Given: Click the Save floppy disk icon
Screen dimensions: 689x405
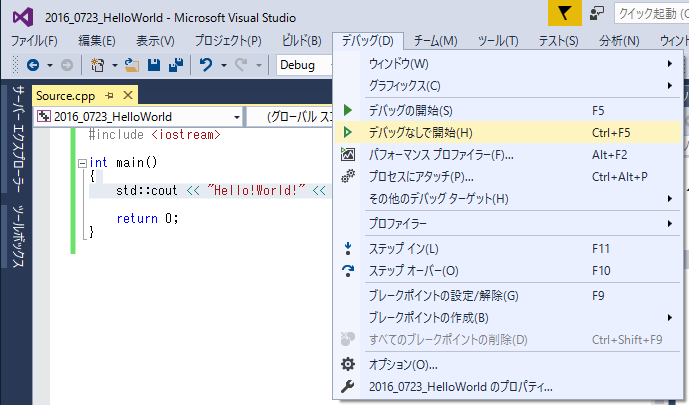Looking at the screenshot, I should tap(154, 65).
